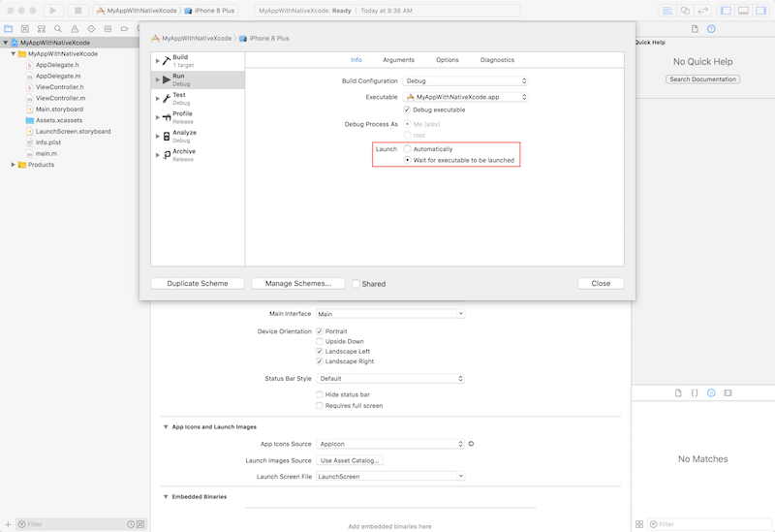
Task: Open the Debug navigator
Action: point(108,29)
